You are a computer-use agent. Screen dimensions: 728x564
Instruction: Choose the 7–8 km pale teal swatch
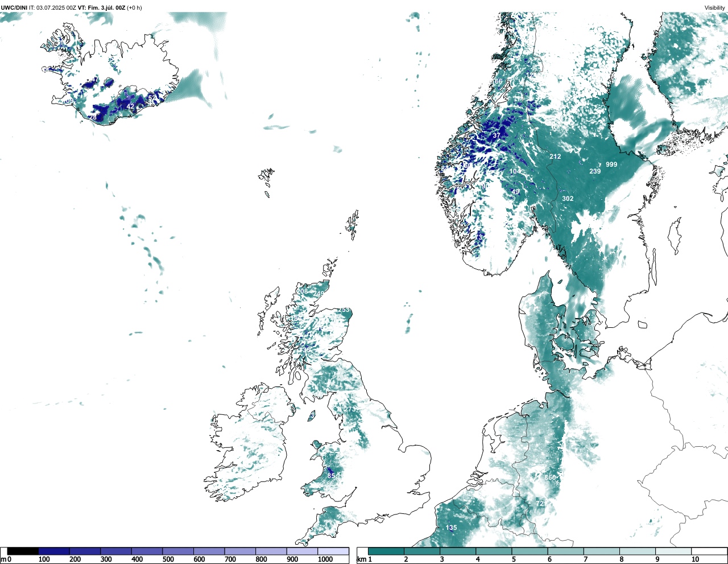601,551
